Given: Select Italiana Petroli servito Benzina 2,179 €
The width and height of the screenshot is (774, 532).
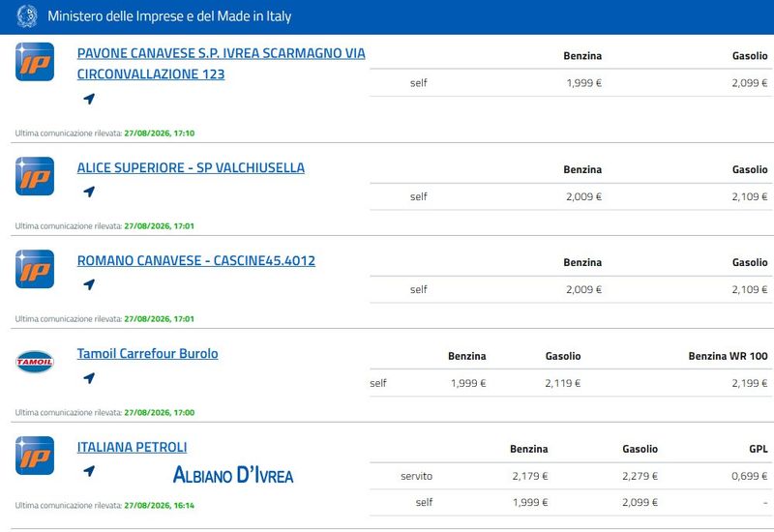Looking at the screenshot, I should [530, 476].
